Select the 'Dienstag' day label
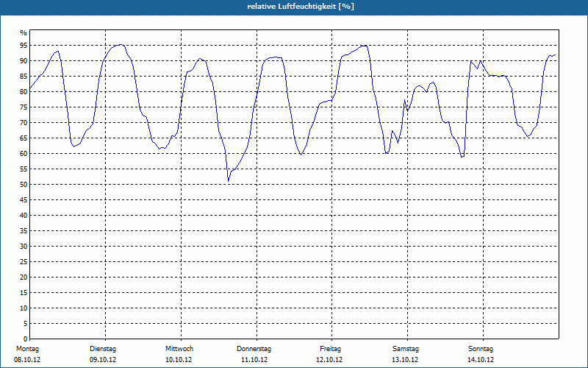588x368 pixels. click(x=103, y=349)
